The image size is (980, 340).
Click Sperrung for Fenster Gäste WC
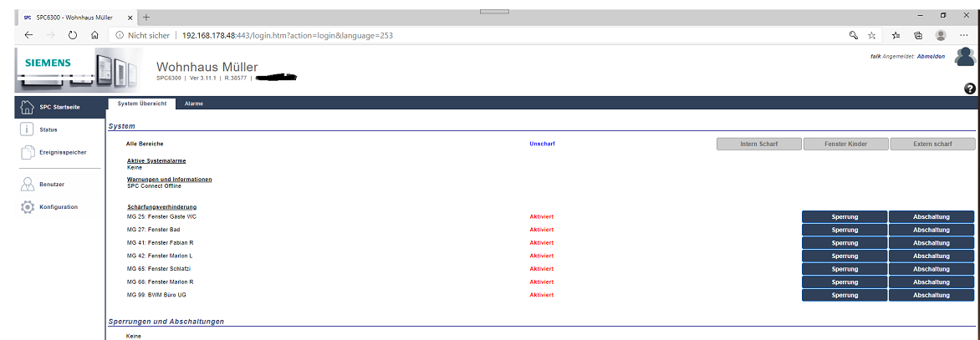tap(844, 217)
